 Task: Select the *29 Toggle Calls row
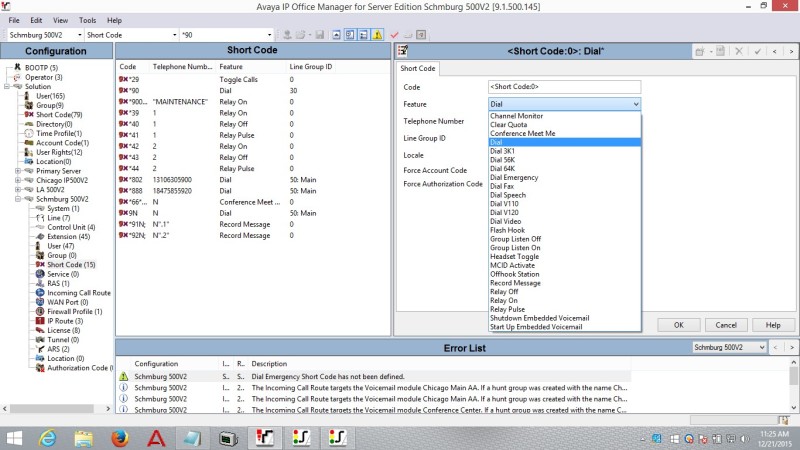(x=253, y=80)
